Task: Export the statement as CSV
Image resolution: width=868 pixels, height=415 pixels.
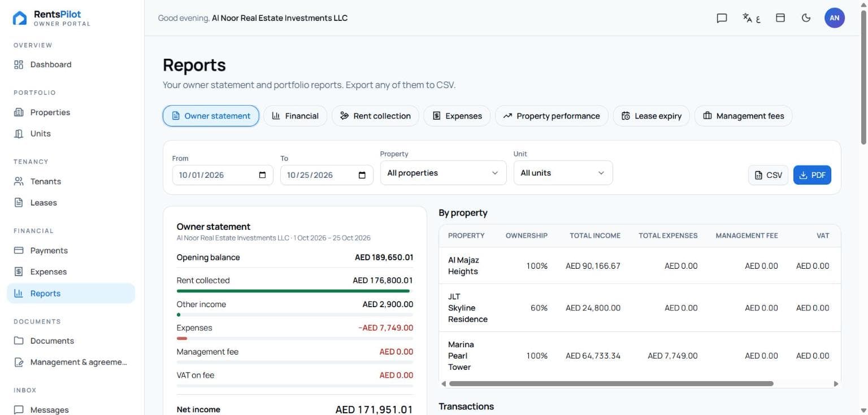Action: tap(768, 175)
